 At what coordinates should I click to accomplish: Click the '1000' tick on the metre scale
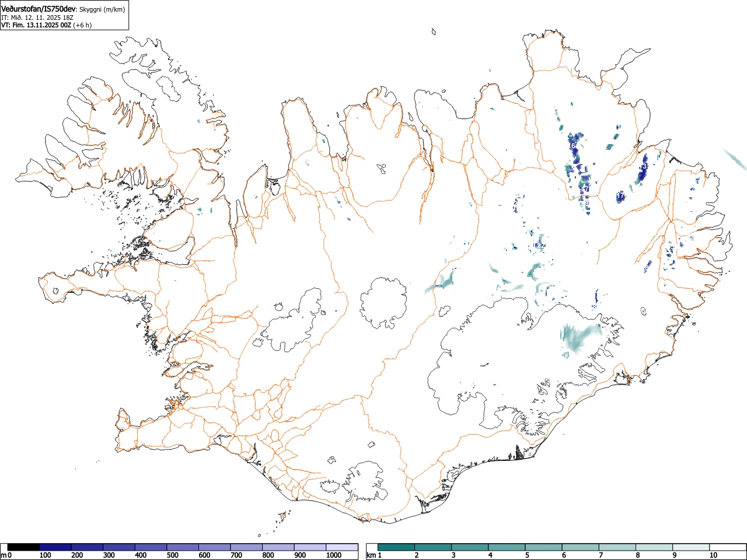click(333, 555)
